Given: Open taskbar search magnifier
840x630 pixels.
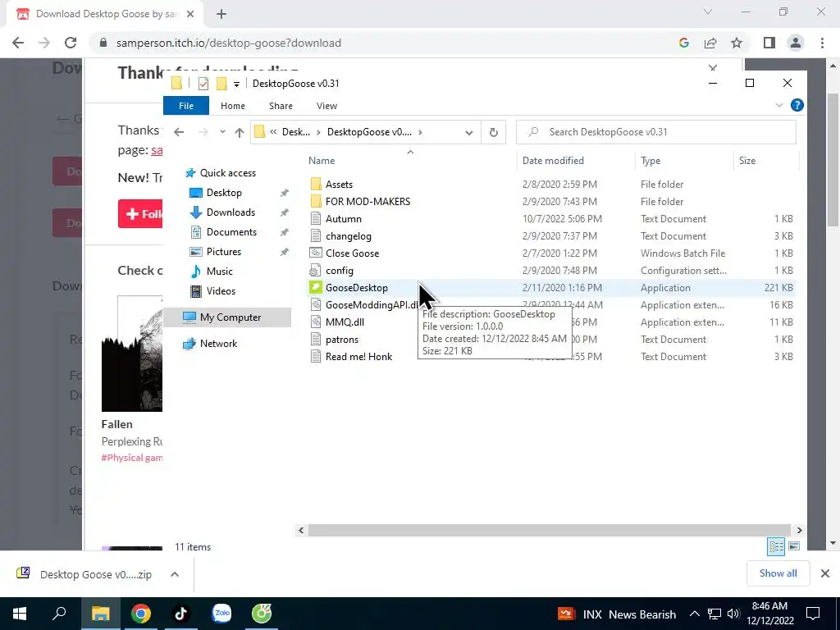Looking at the screenshot, I should [59, 614].
